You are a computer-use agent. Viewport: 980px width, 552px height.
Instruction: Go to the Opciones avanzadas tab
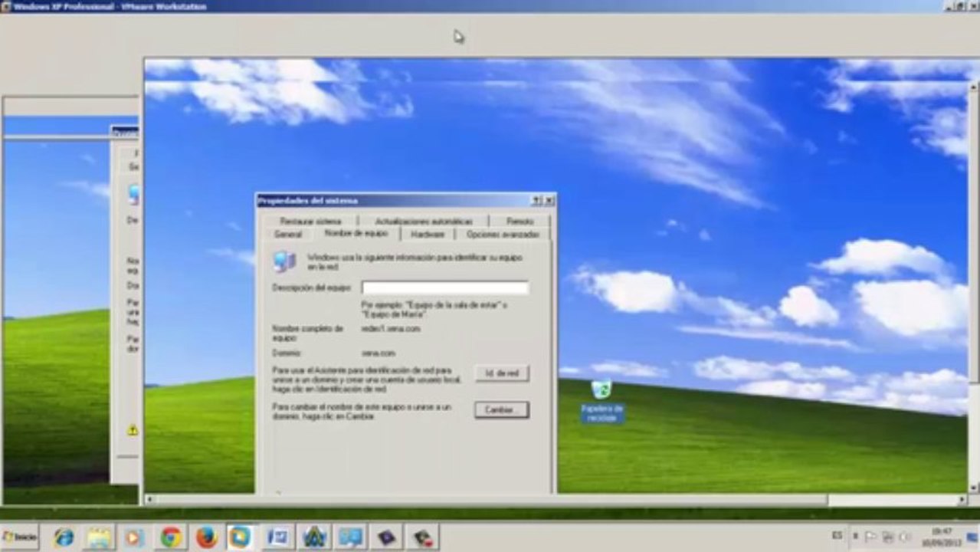503,234
